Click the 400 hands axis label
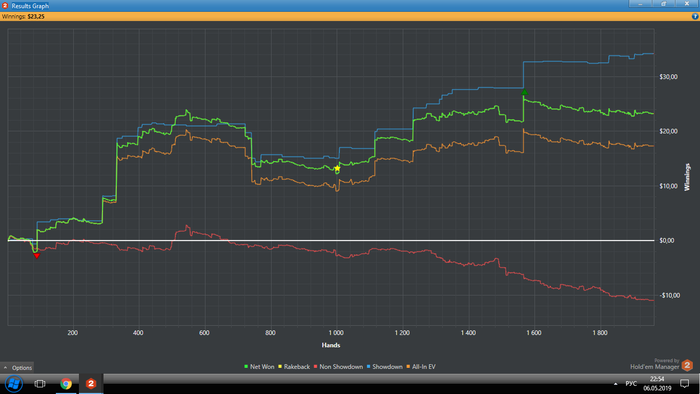This screenshot has height=394, width=700. 138,333
